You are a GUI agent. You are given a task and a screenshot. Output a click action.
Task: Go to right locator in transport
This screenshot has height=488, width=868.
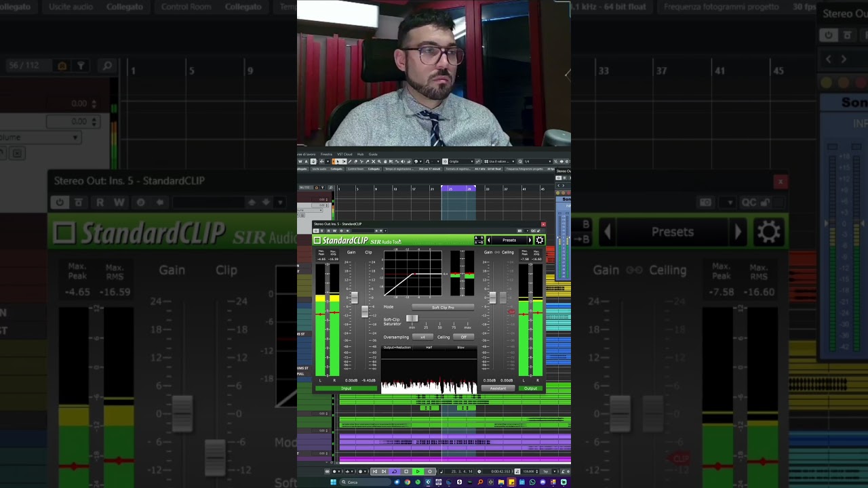point(384,472)
